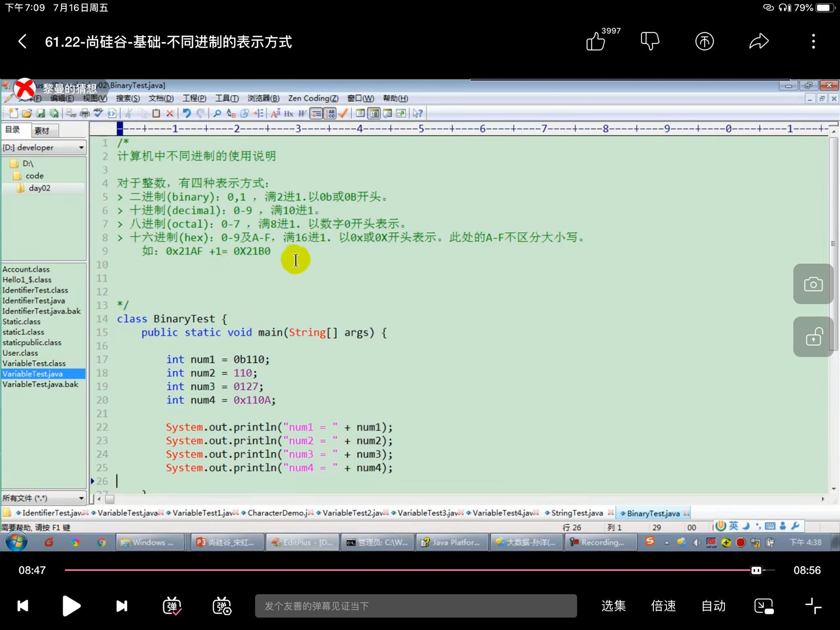Select VariableTest.java in file list
This screenshot has height=630, width=840.
click(x=43, y=374)
